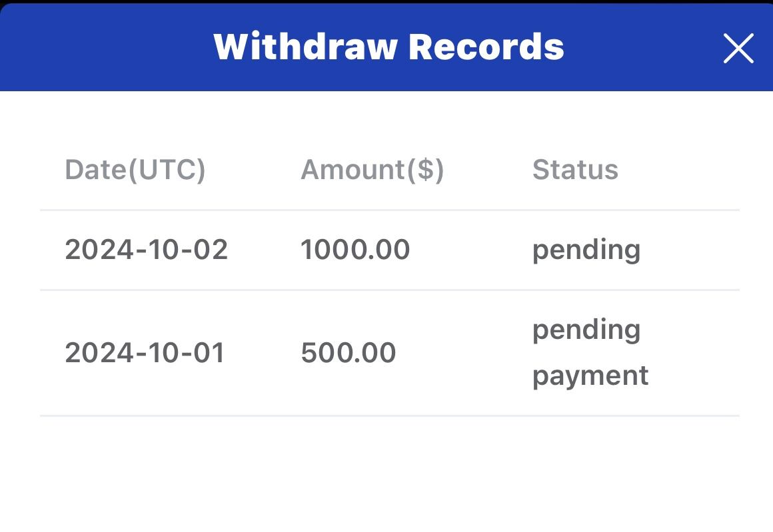Image resolution: width=773 pixels, height=532 pixels.
Task: Click the dark backdrop strip above the dialog
Action: point(386,1)
